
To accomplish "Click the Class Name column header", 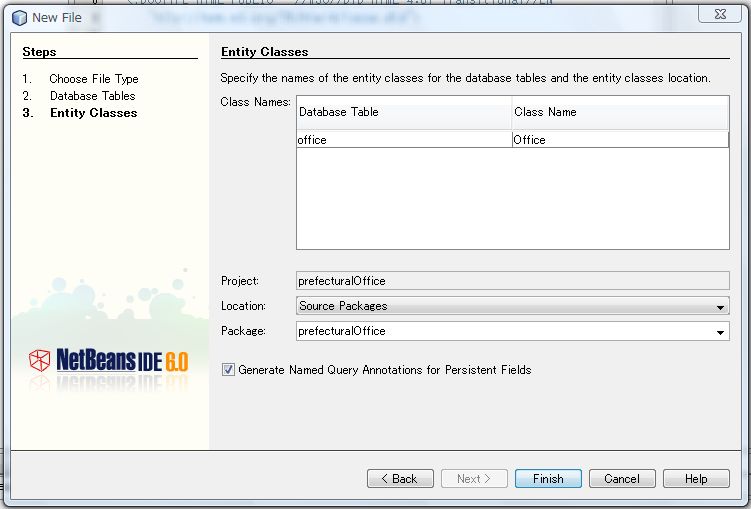I will [619, 112].
